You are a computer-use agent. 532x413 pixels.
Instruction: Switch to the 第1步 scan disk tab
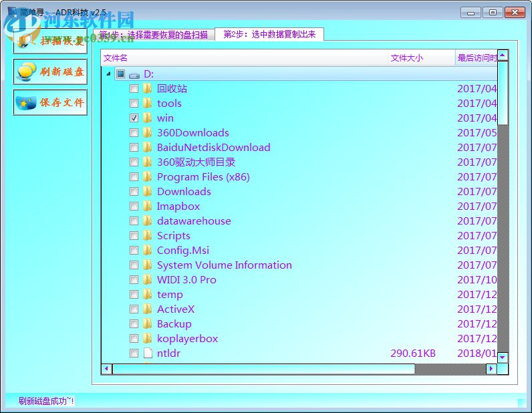(154, 35)
